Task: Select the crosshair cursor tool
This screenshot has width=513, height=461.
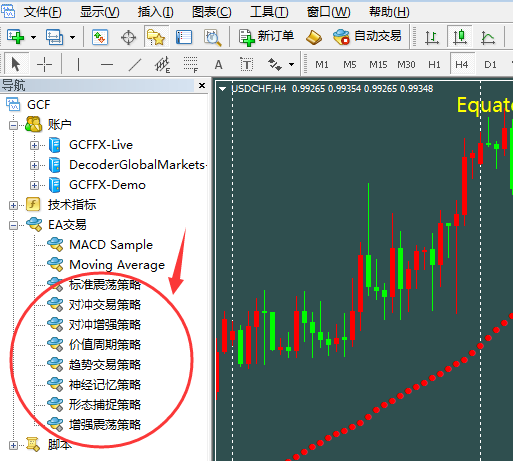Action: tap(44, 64)
